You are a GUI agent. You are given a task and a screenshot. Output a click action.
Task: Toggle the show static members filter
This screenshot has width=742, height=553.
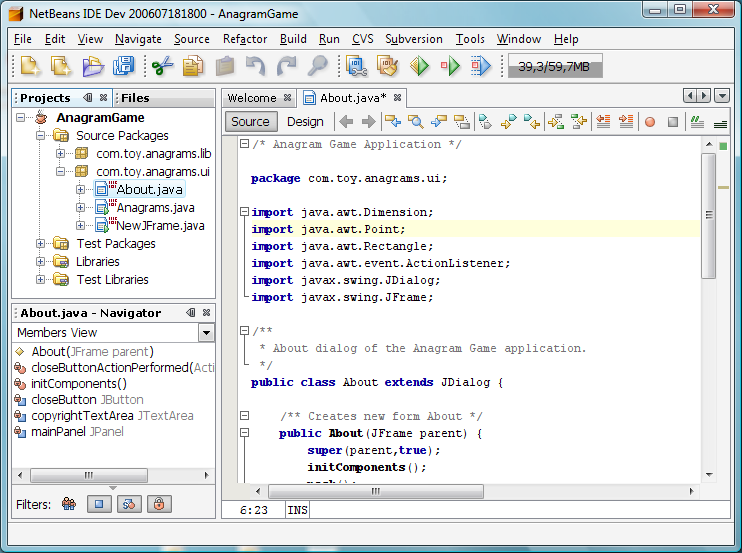[x=129, y=504]
